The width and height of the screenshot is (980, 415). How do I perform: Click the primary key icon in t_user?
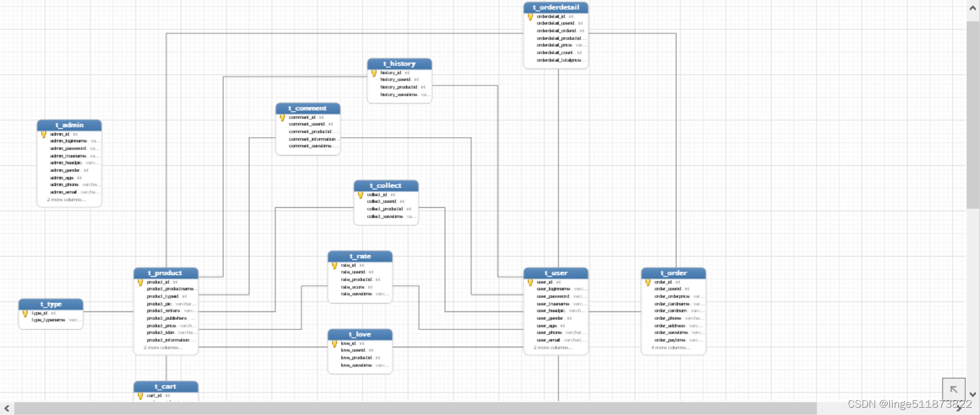[x=530, y=282]
